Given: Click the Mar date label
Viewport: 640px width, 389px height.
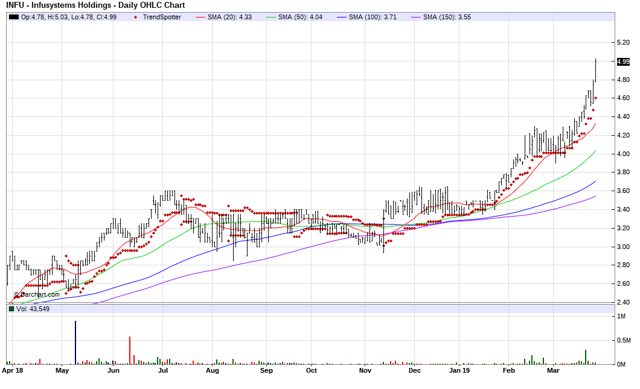Looking at the screenshot, I should click(553, 371).
